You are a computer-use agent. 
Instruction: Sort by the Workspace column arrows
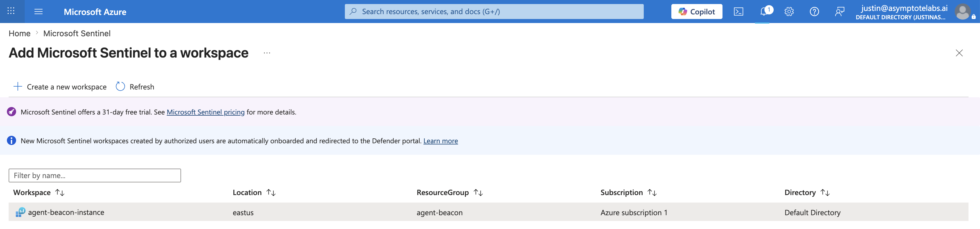point(60,192)
